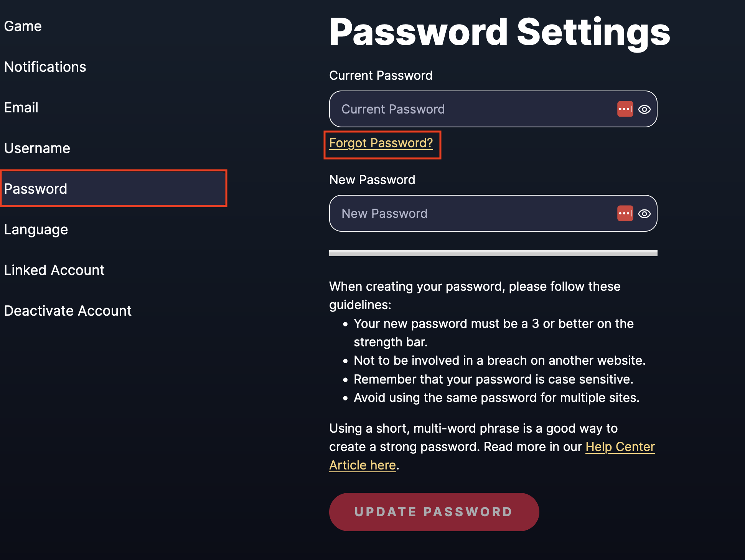Show the current password with eye icon

click(x=644, y=109)
